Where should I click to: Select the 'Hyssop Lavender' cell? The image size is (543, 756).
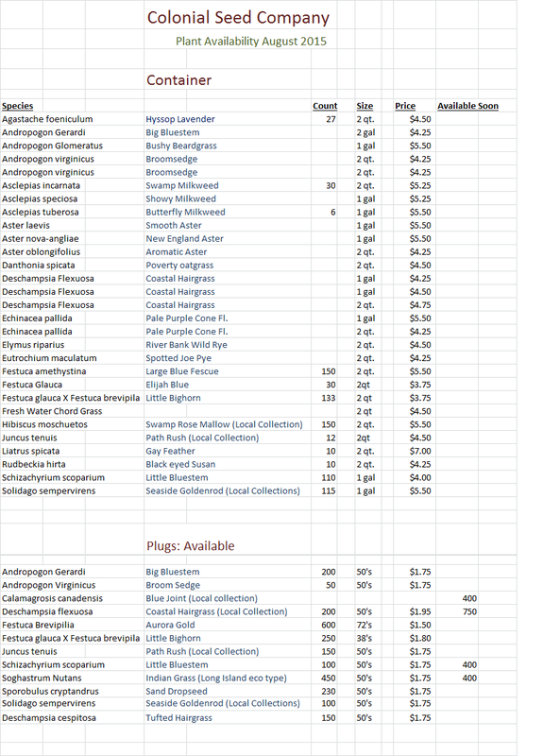tap(180, 119)
